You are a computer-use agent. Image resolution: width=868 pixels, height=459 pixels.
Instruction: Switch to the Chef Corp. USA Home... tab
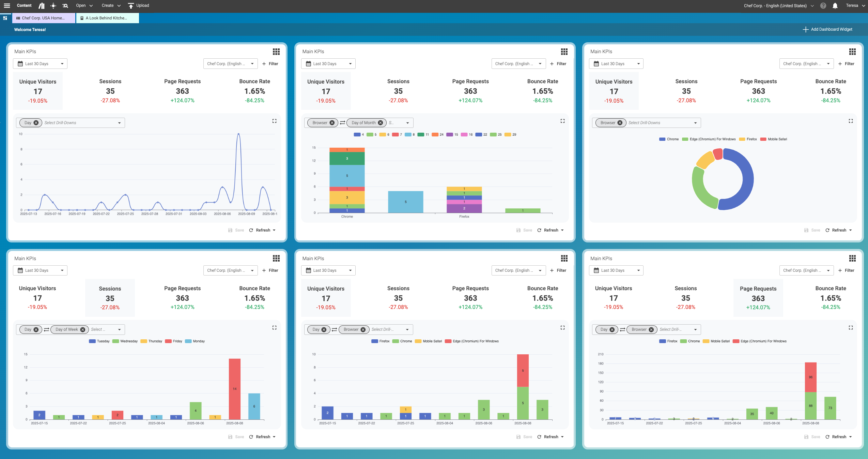pyautogui.click(x=43, y=18)
